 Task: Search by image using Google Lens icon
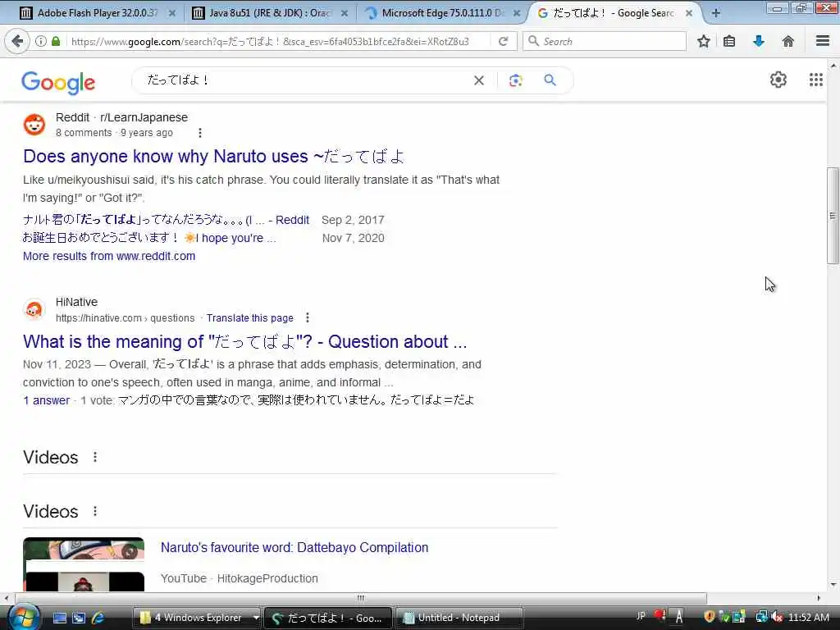pyautogui.click(x=515, y=80)
